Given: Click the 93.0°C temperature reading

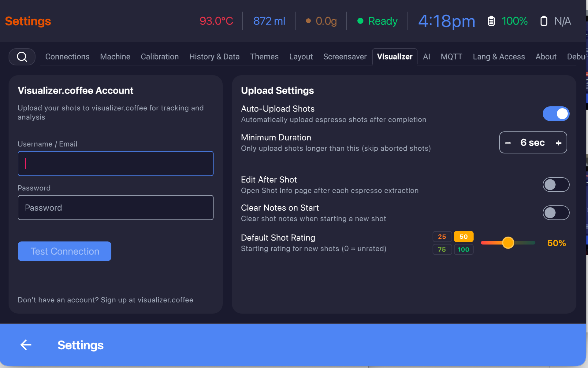Looking at the screenshot, I should point(216,21).
